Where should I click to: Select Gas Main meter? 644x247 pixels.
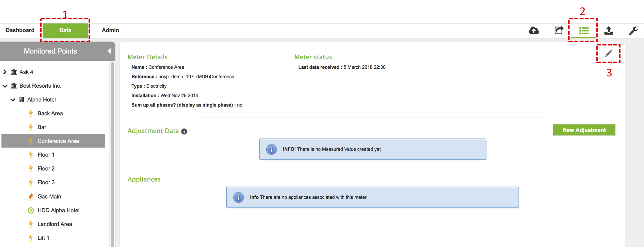pos(49,196)
